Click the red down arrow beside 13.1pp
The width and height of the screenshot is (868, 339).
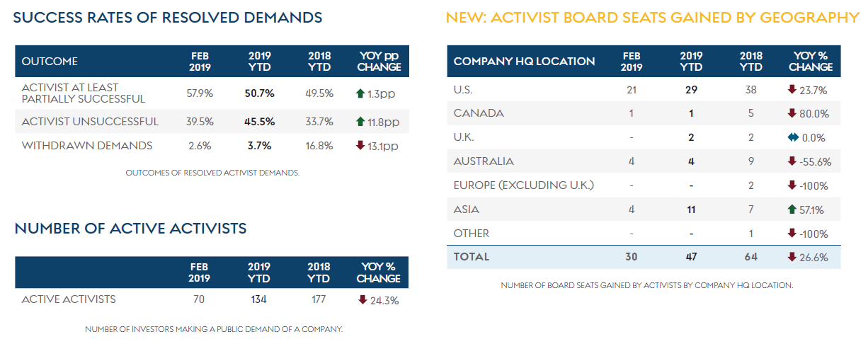(360, 146)
